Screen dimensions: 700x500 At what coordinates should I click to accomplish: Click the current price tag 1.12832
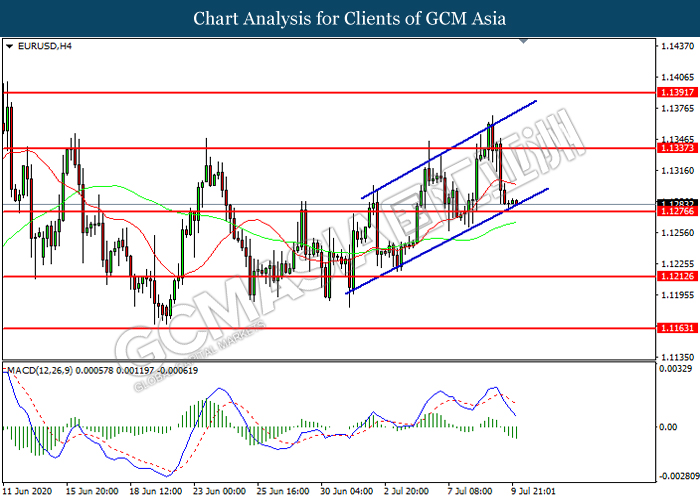(677, 203)
